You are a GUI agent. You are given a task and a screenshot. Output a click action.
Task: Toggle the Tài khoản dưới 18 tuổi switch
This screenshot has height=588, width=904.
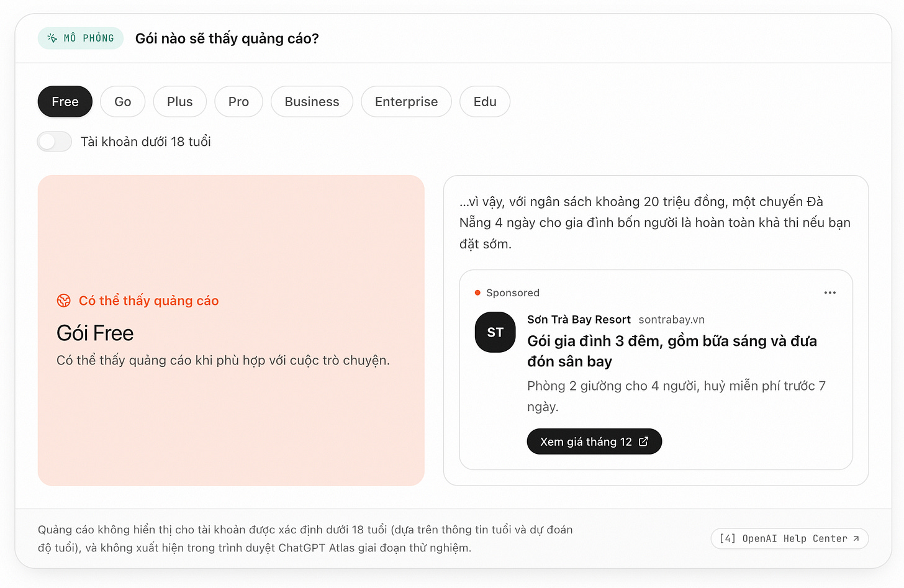coord(55,142)
